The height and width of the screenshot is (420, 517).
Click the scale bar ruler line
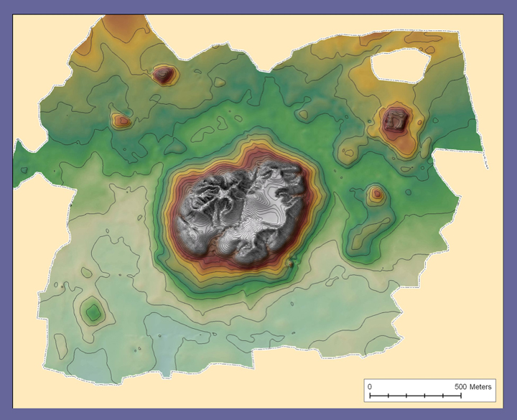(x=415, y=396)
